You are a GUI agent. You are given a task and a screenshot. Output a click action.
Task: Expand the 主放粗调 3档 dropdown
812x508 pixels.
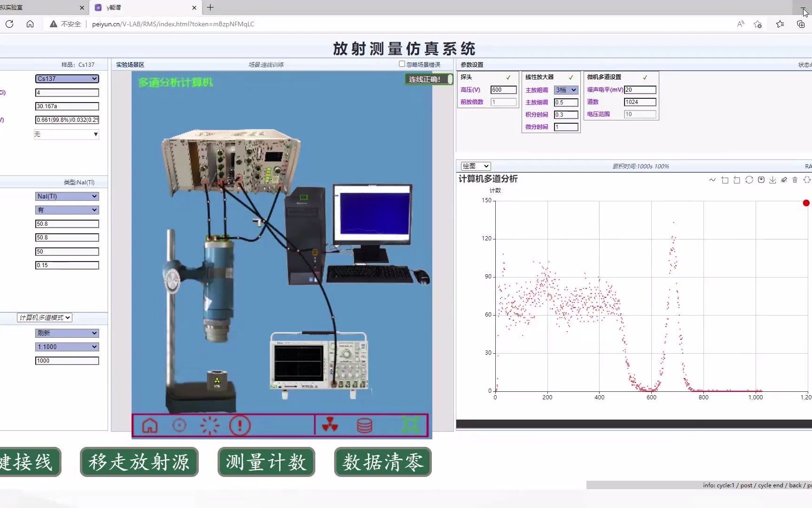566,90
